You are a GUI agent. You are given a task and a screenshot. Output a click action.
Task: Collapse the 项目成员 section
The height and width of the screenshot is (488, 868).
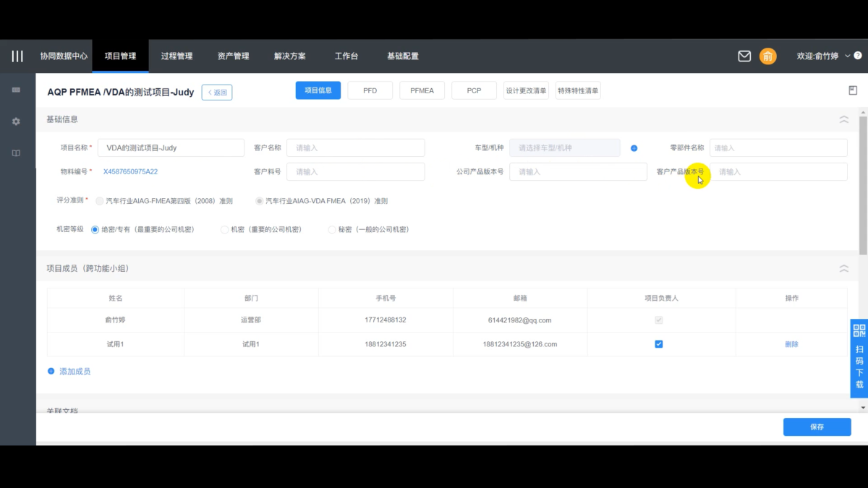point(843,268)
